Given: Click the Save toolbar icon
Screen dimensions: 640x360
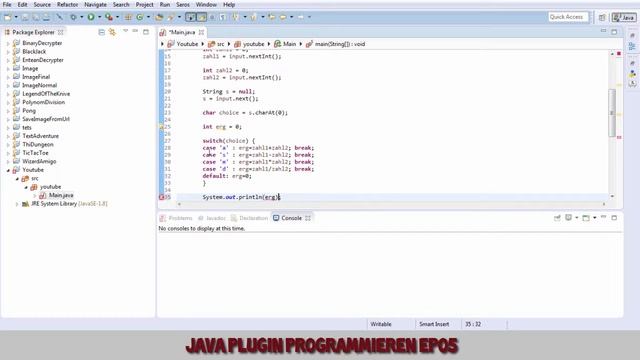Looking at the screenshot, I should point(25,17).
